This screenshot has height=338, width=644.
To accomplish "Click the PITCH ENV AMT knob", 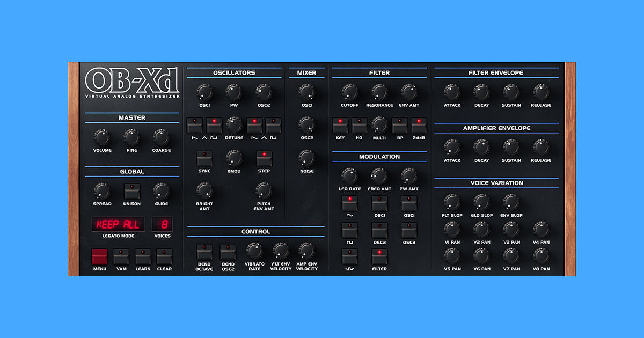I will (x=264, y=190).
